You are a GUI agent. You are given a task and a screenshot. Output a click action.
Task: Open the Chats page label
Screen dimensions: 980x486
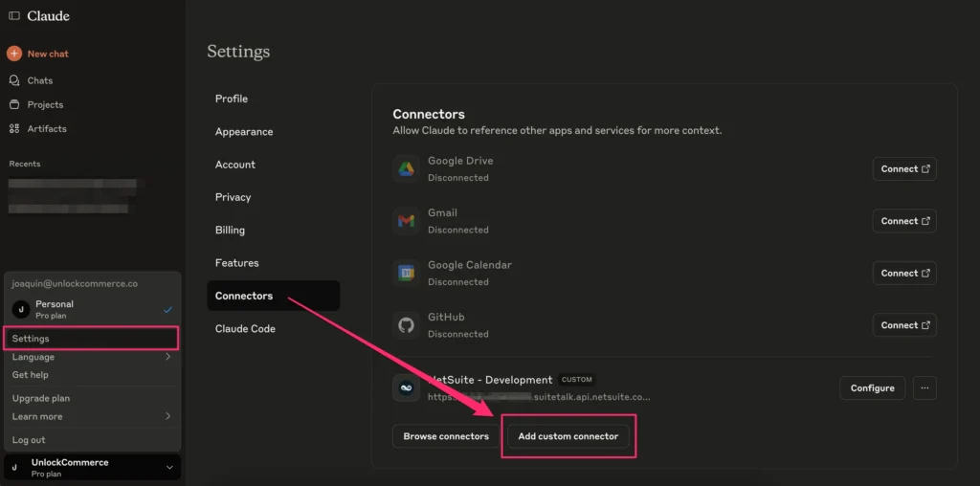tap(40, 80)
